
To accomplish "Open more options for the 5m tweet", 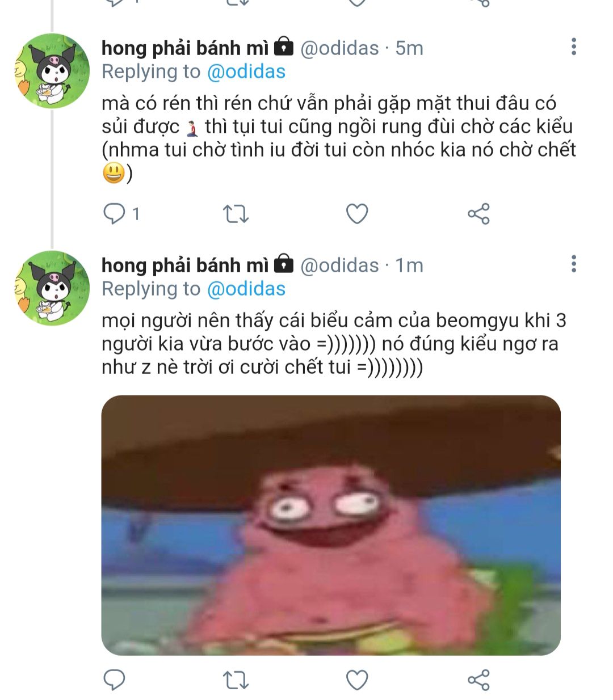I will [x=574, y=47].
